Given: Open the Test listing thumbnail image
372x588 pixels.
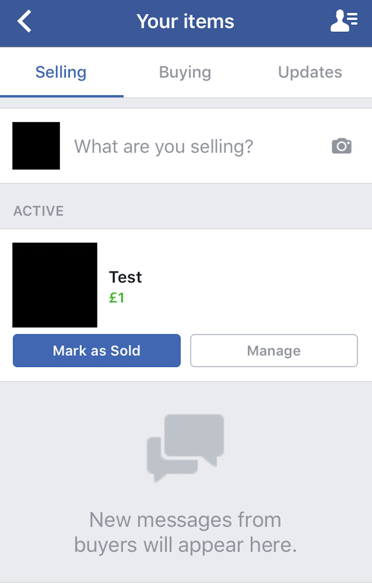Looking at the screenshot, I should point(55,285).
